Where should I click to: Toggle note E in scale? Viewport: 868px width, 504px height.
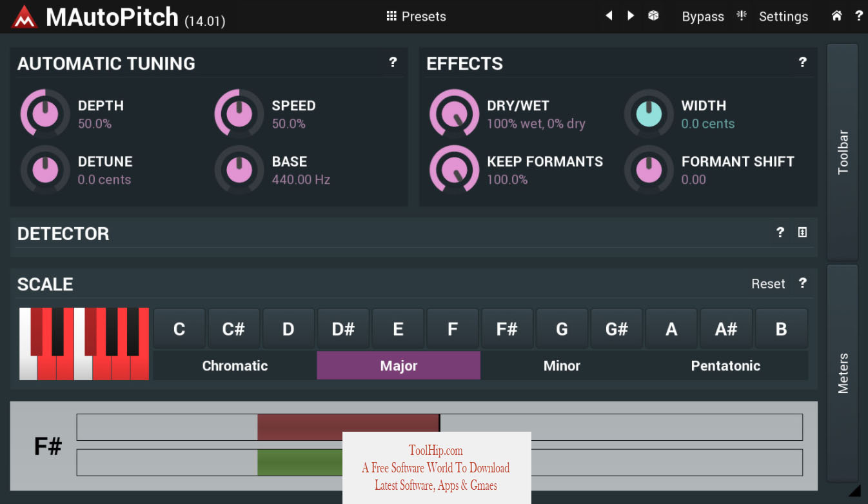398,329
